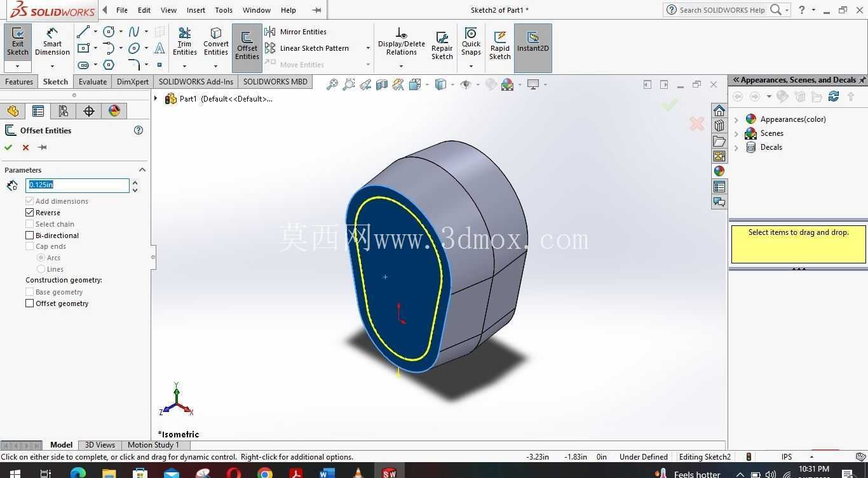
Task: Open the FeatureManager design tree tab
Action: click(x=13, y=111)
